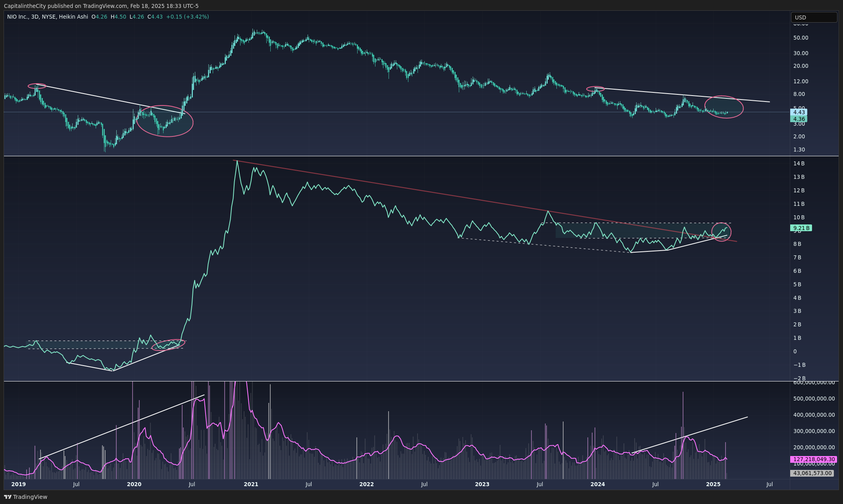The height and width of the screenshot is (504, 843).
Task: Click the 127,218,049.30 volume average label
Action: click(x=814, y=459)
